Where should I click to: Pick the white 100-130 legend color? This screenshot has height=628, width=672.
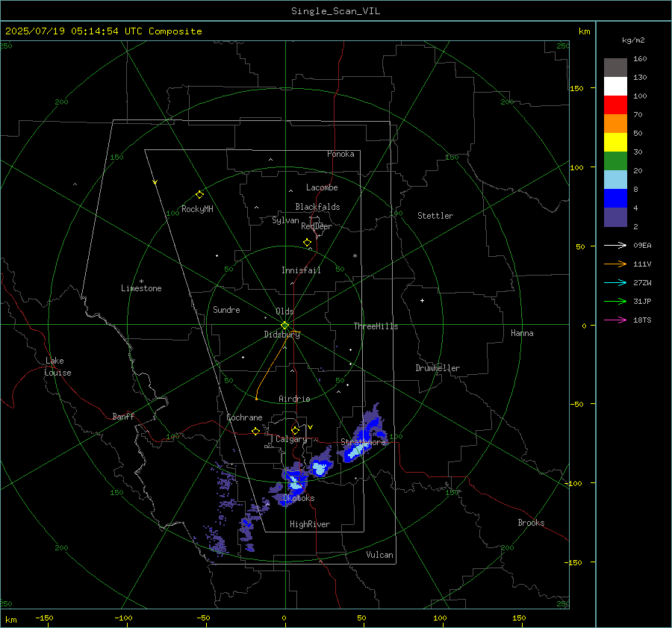615,87
